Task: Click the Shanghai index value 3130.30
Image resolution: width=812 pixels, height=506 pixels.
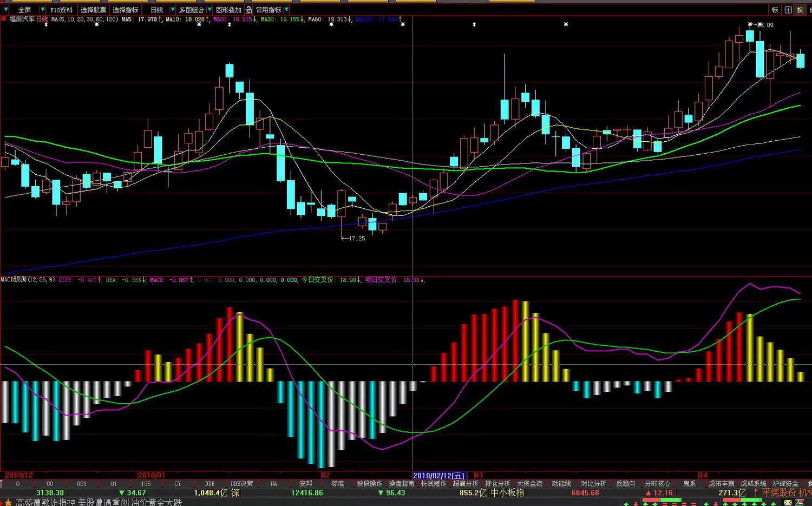Action: click(50, 493)
